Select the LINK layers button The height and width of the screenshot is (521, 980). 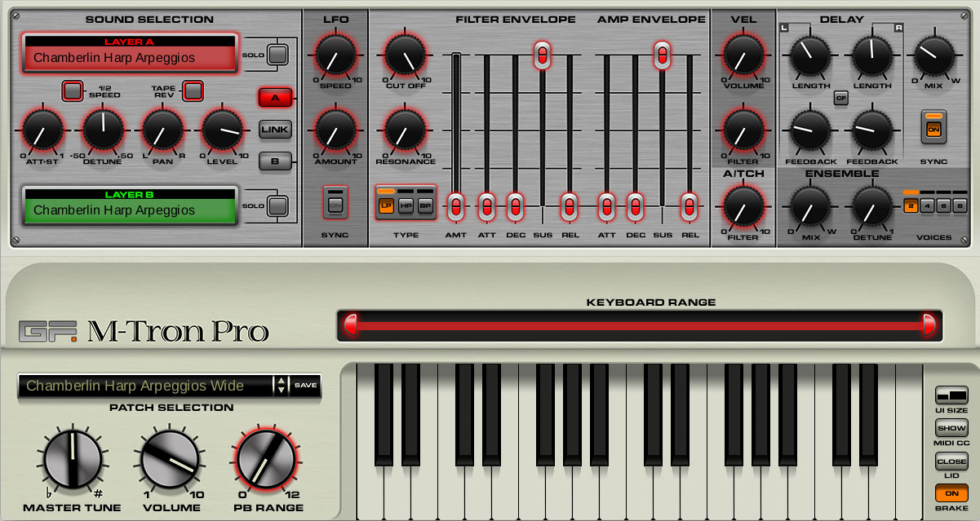click(276, 130)
